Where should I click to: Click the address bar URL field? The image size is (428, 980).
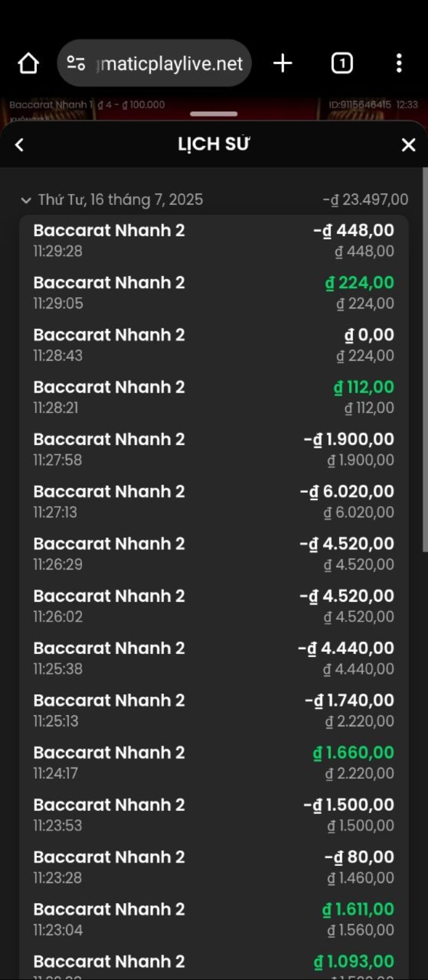tap(171, 63)
